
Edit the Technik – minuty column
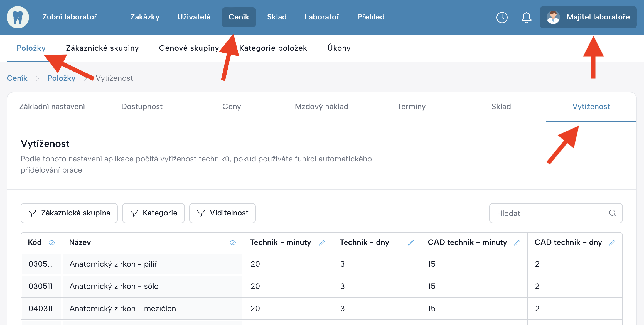point(322,243)
